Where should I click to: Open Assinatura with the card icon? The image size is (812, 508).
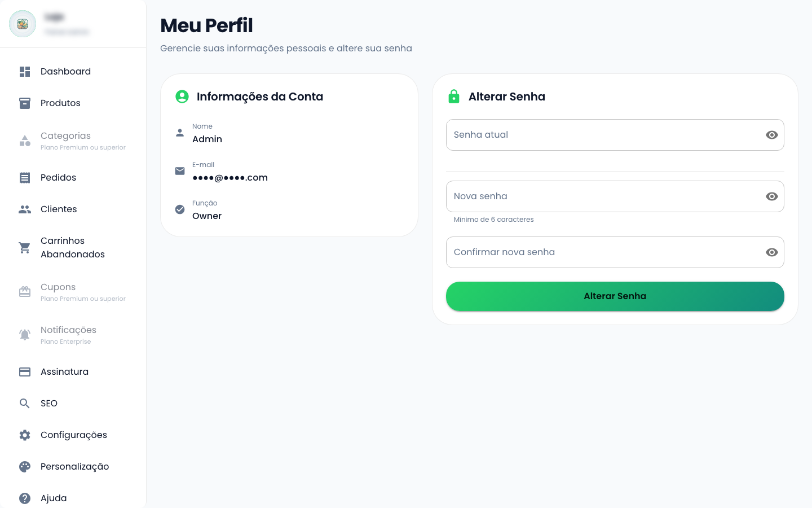coord(24,371)
